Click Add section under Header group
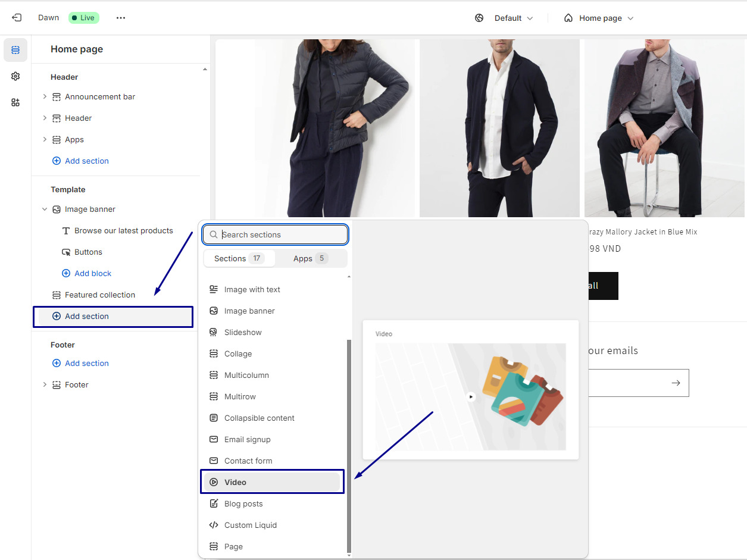 point(80,161)
